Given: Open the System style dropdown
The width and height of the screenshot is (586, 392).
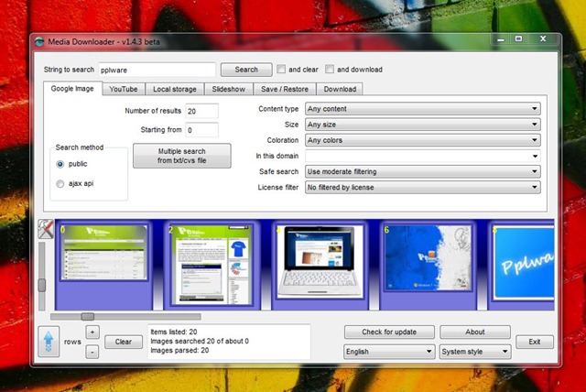Looking at the screenshot, I should click(475, 352).
